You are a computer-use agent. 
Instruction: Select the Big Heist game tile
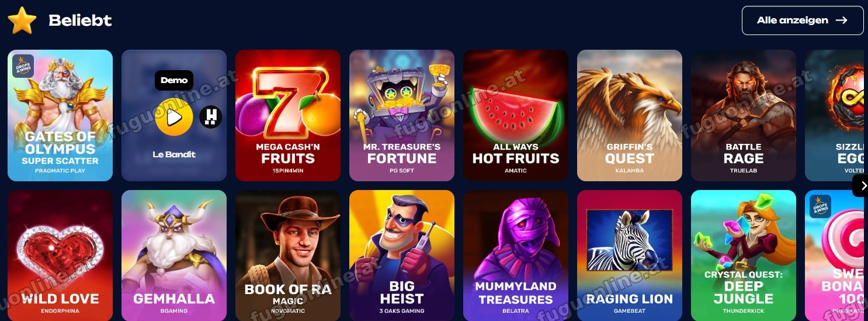pyautogui.click(x=402, y=256)
